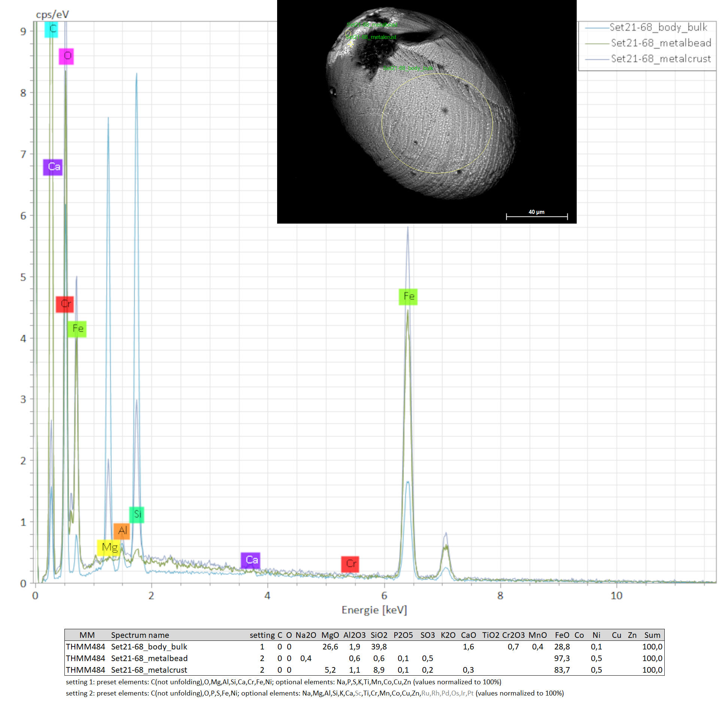Click the magenta O element label
Screen dimensions: 728x709
point(66,56)
